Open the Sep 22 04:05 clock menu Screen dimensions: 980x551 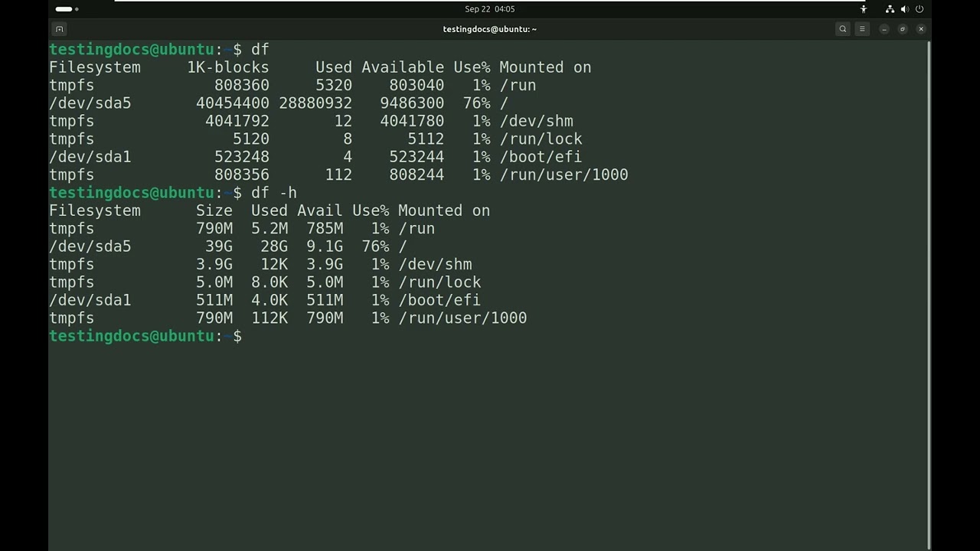(490, 9)
